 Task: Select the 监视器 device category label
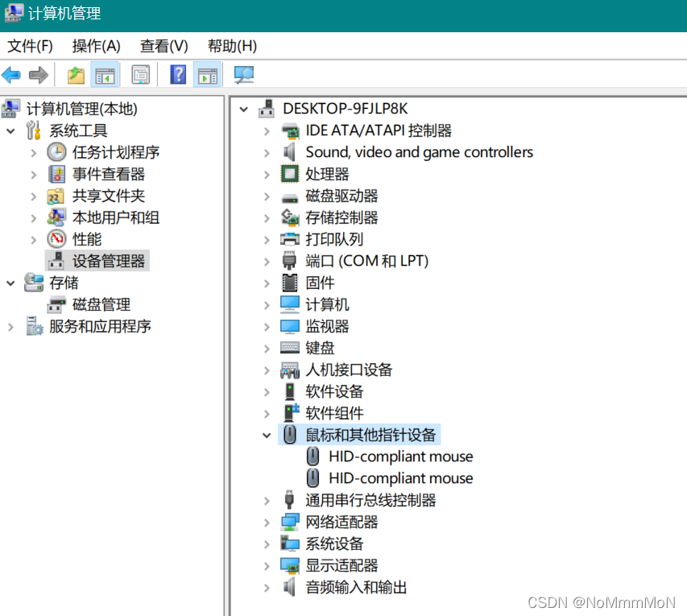click(x=327, y=326)
